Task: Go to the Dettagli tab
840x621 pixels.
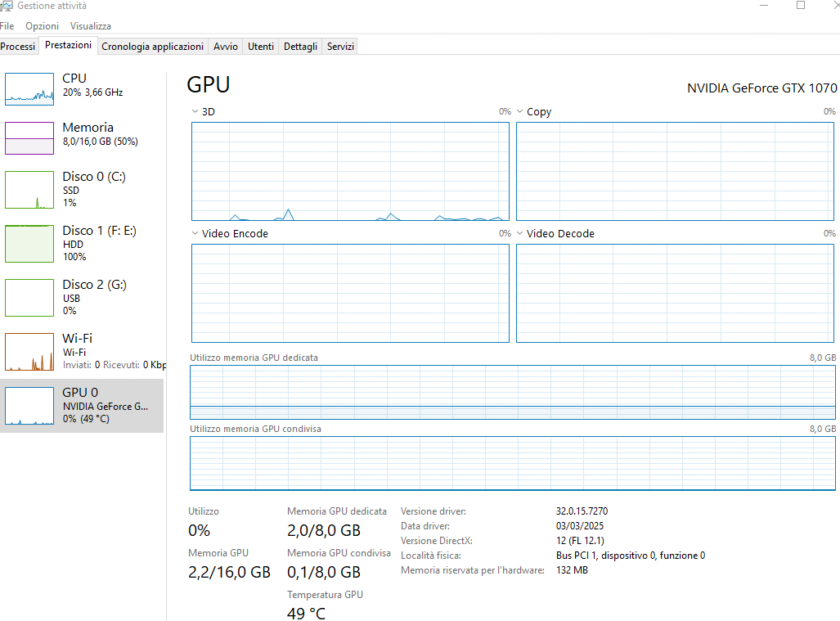Action: 300,47
